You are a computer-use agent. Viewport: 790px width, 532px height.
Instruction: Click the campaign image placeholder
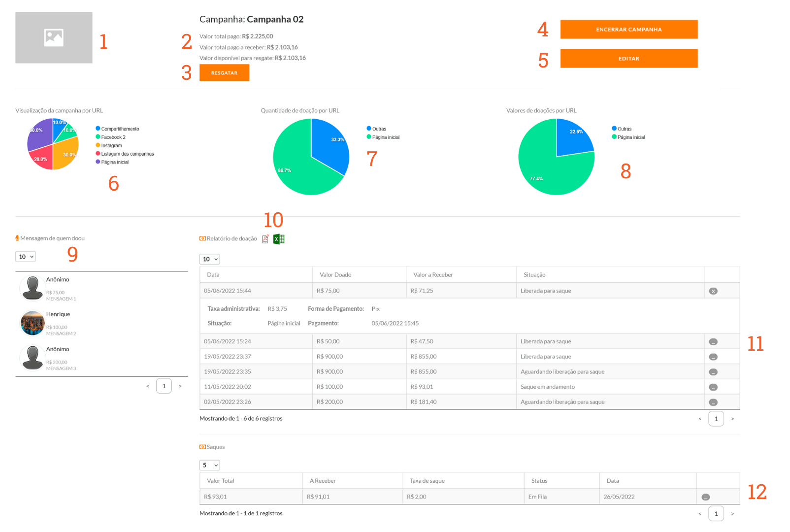pos(54,37)
